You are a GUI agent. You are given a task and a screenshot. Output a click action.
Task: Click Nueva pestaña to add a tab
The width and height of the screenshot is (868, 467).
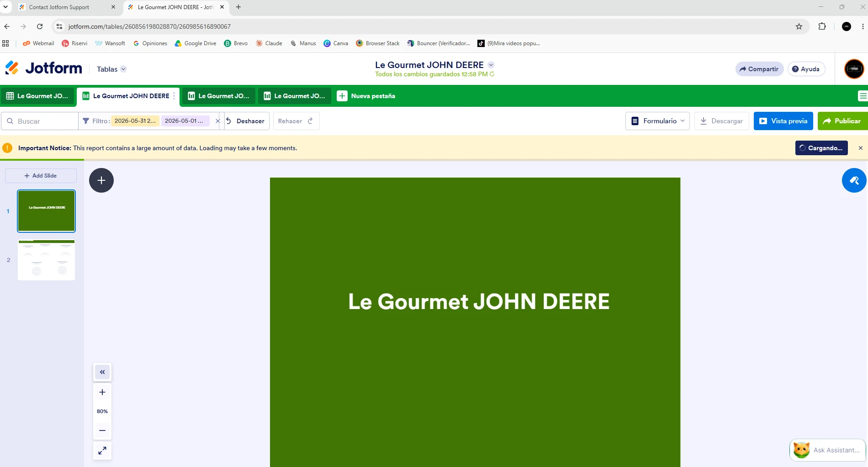(x=366, y=96)
